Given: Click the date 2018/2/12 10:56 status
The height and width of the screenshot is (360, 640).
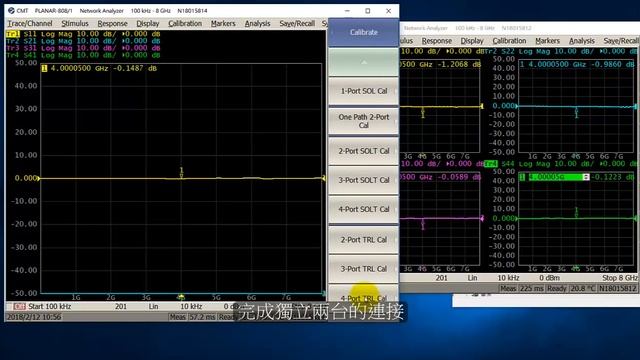Looking at the screenshot, I should point(34,317).
